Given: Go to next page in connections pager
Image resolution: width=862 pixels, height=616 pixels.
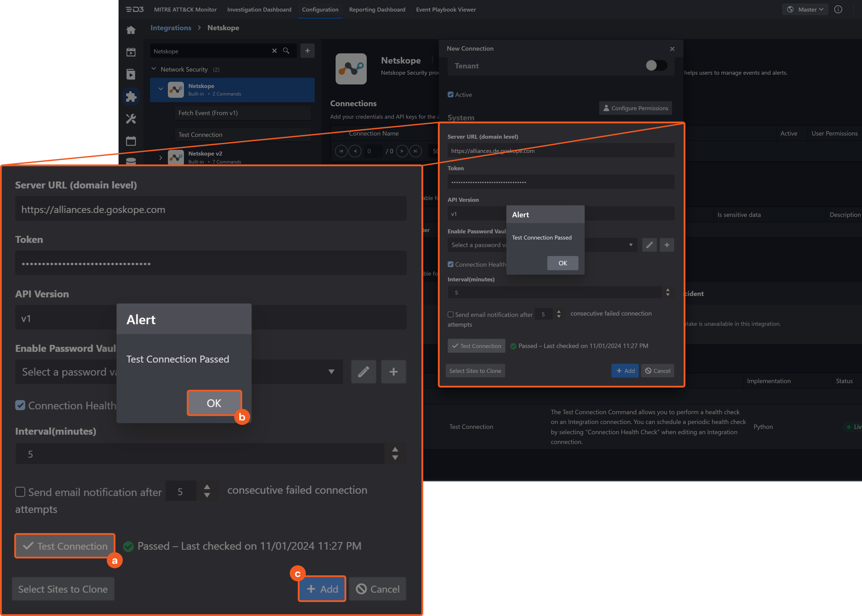Looking at the screenshot, I should [402, 151].
